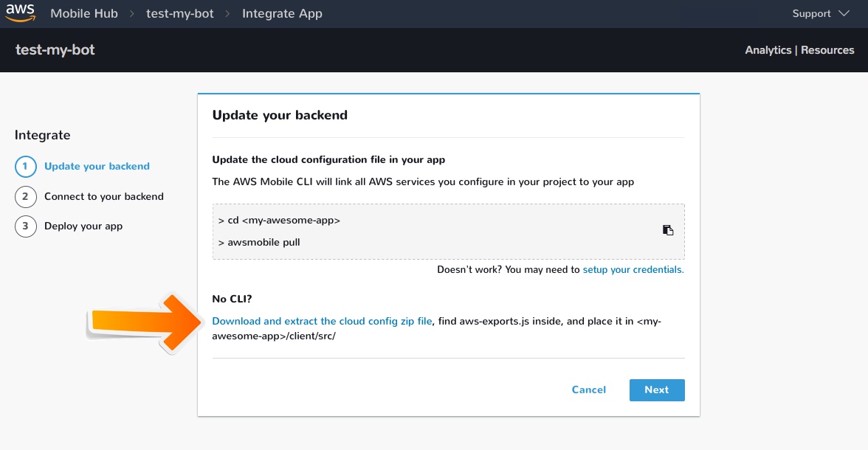Download the cloud config zip file
Screen dimensions: 868x450
click(322, 321)
